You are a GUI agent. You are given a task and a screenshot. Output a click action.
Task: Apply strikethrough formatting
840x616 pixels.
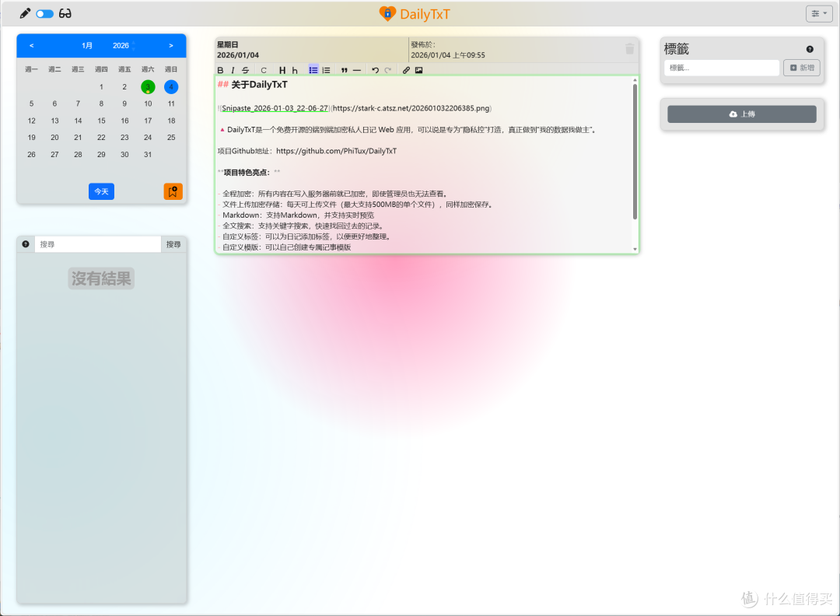245,70
